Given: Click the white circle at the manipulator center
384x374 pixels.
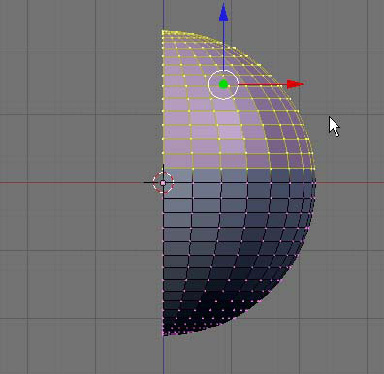Looking at the screenshot, I should [223, 85].
